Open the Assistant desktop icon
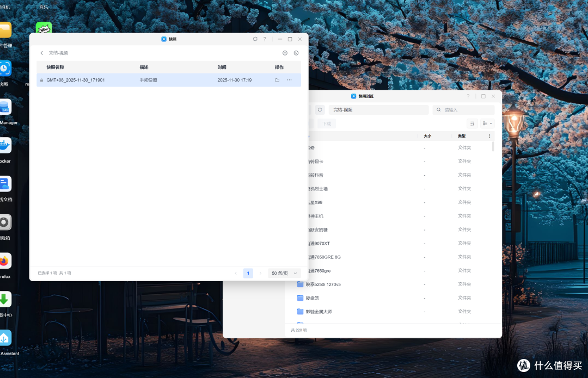Image resolution: width=588 pixels, height=378 pixels. [x=5, y=338]
